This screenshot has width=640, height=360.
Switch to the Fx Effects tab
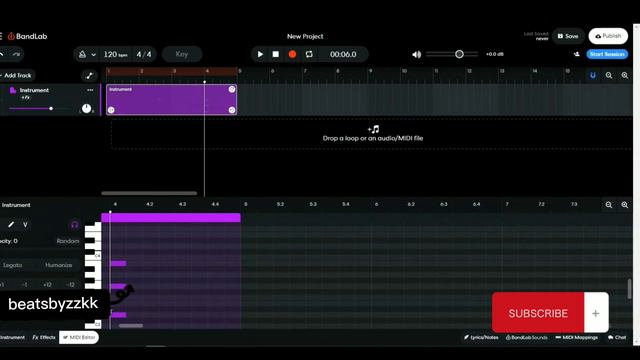pos(44,338)
